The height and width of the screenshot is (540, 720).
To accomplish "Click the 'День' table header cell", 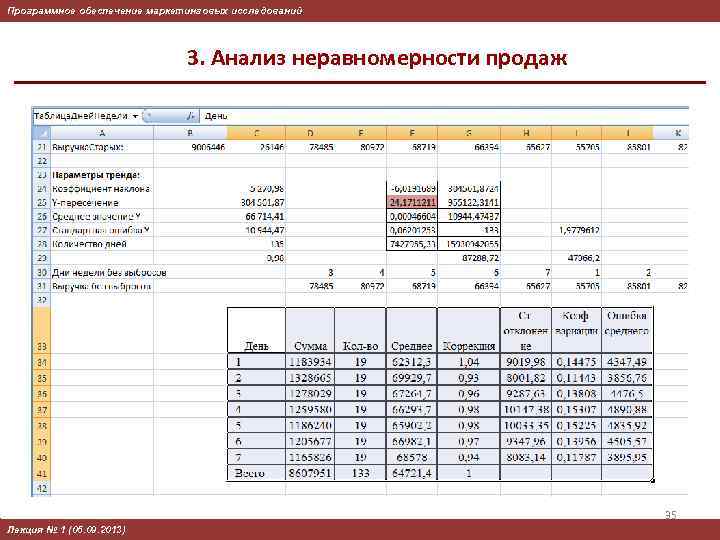I will tap(256, 330).
